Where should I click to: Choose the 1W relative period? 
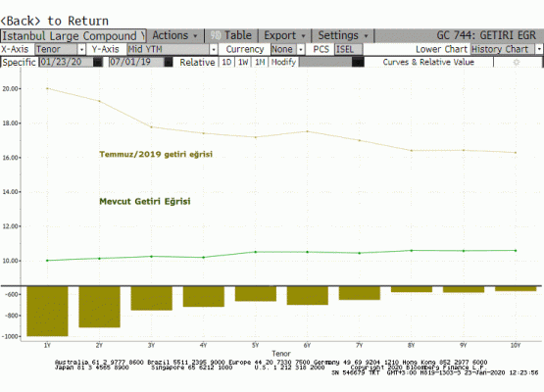tap(243, 62)
